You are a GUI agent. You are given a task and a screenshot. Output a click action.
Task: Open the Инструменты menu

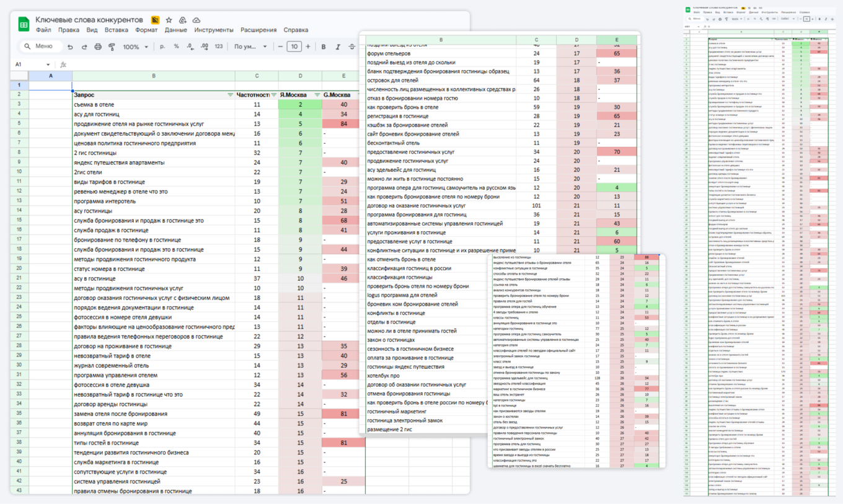tap(214, 30)
